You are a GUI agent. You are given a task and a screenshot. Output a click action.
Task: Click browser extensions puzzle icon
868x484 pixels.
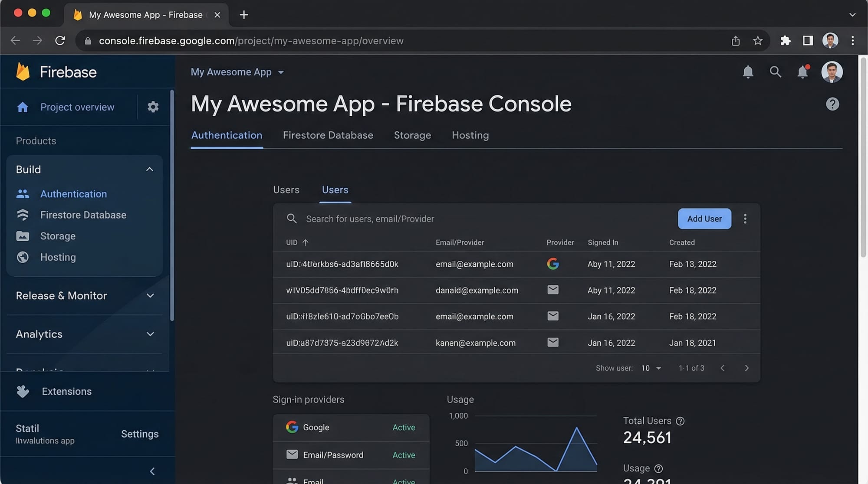[785, 41]
